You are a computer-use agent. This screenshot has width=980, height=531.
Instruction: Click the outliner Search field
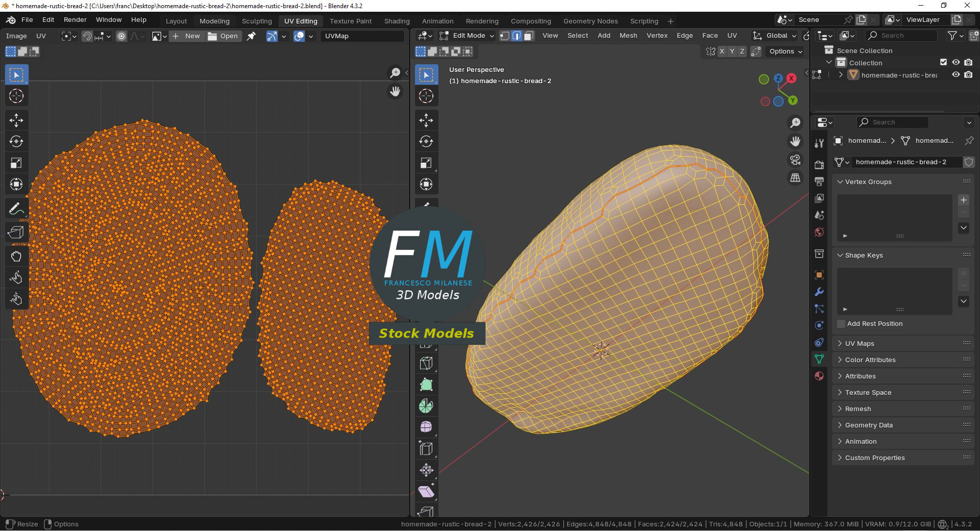(x=901, y=35)
